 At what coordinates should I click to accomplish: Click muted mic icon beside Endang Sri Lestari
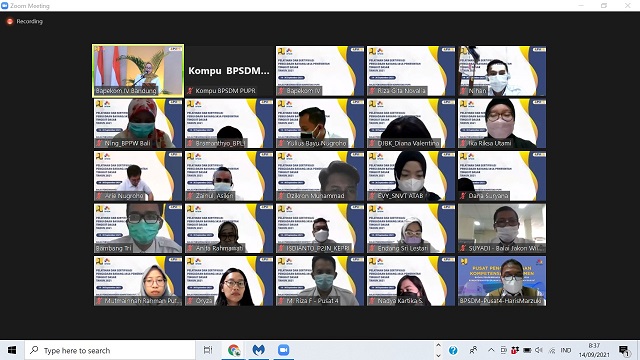point(372,248)
